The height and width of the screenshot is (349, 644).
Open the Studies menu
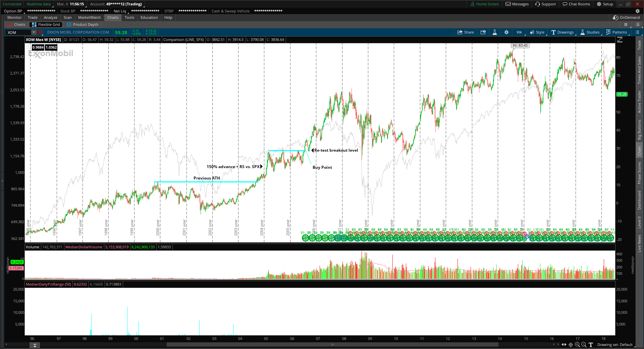click(590, 32)
